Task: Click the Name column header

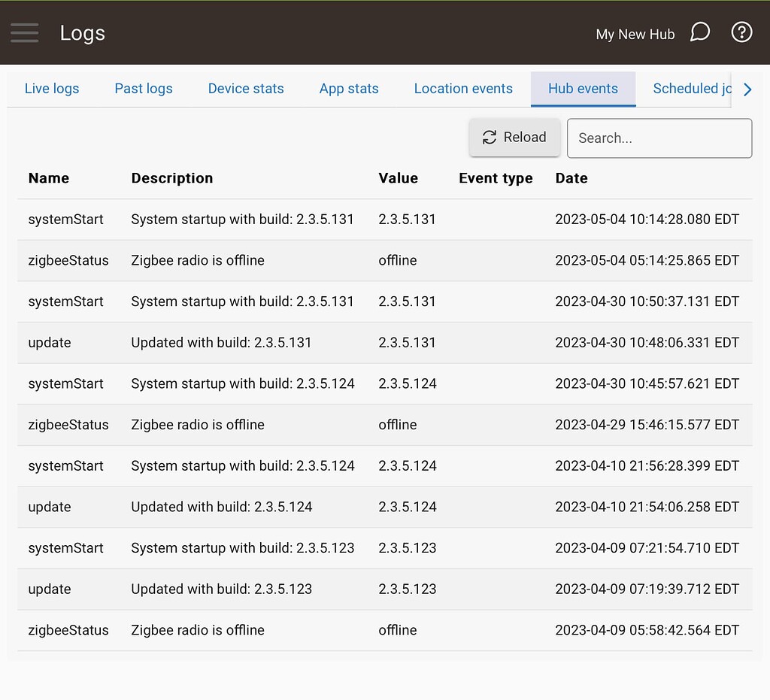Action: click(x=49, y=178)
